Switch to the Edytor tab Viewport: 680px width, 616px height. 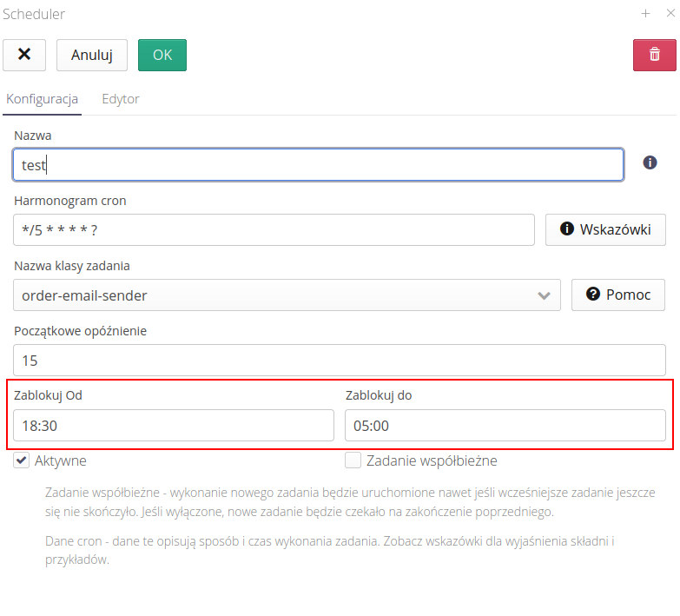pos(121,99)
